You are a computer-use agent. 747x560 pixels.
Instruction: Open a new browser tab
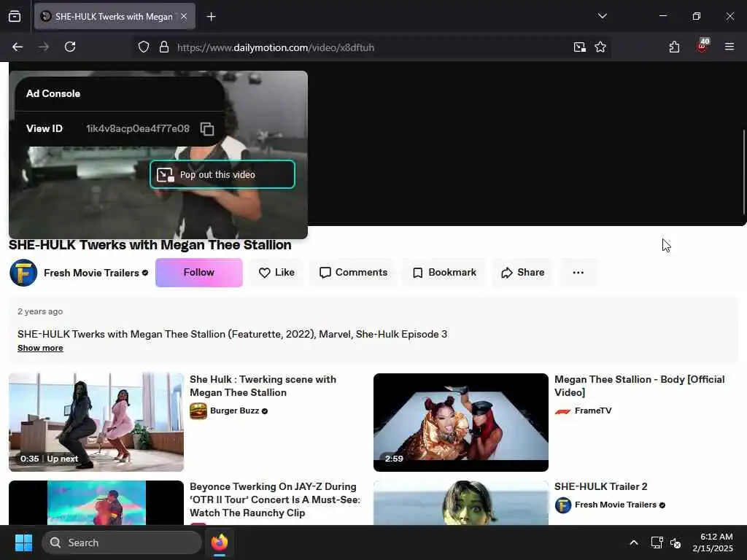(211, 17)
